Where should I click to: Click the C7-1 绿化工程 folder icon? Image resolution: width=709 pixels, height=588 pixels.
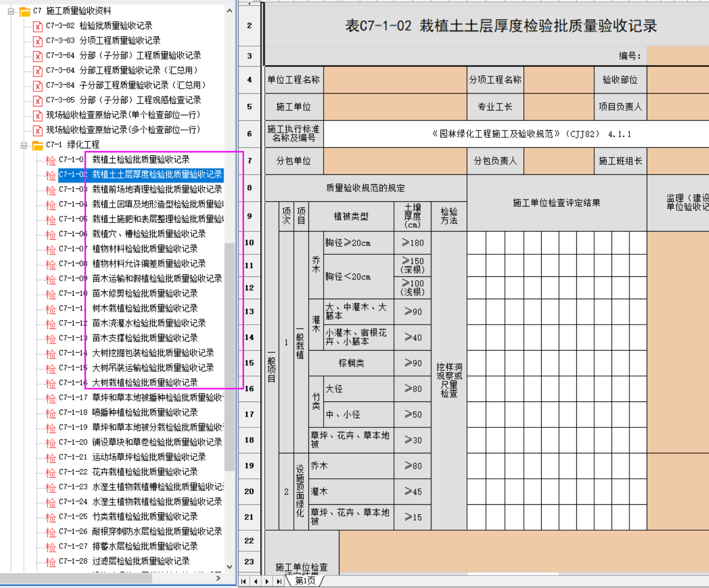[x=38, y=145]
